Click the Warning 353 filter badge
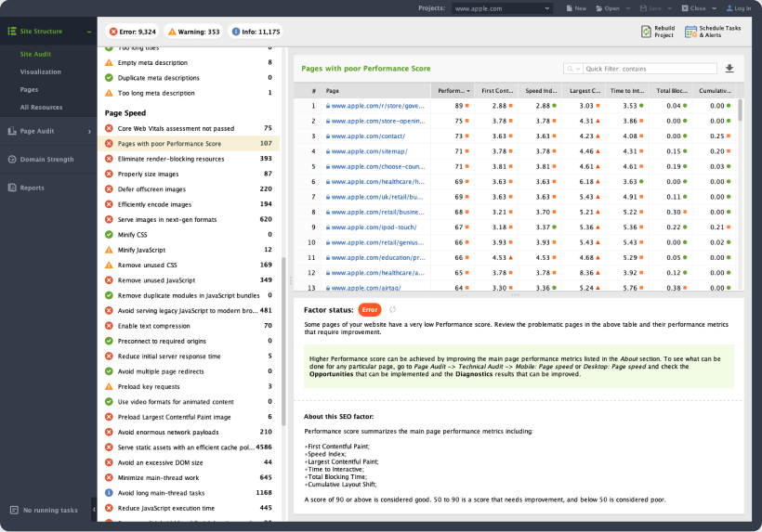This screenshot has width=762, height=532. (x=193, y=32)
